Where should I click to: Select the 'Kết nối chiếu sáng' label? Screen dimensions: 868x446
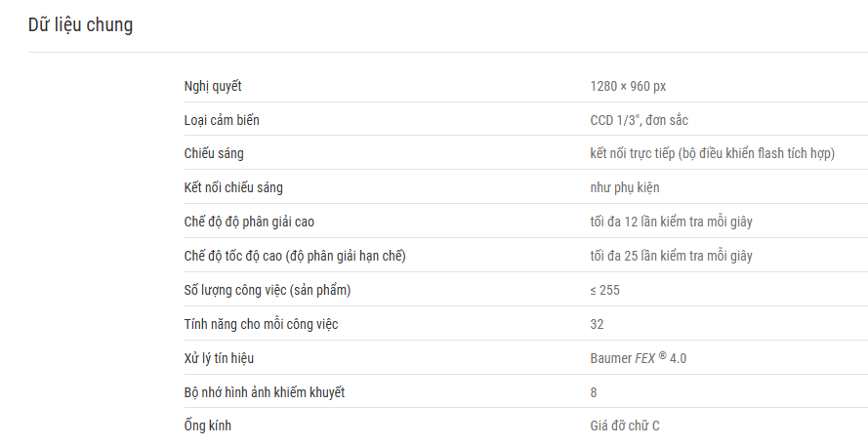[x=233, y=188]
